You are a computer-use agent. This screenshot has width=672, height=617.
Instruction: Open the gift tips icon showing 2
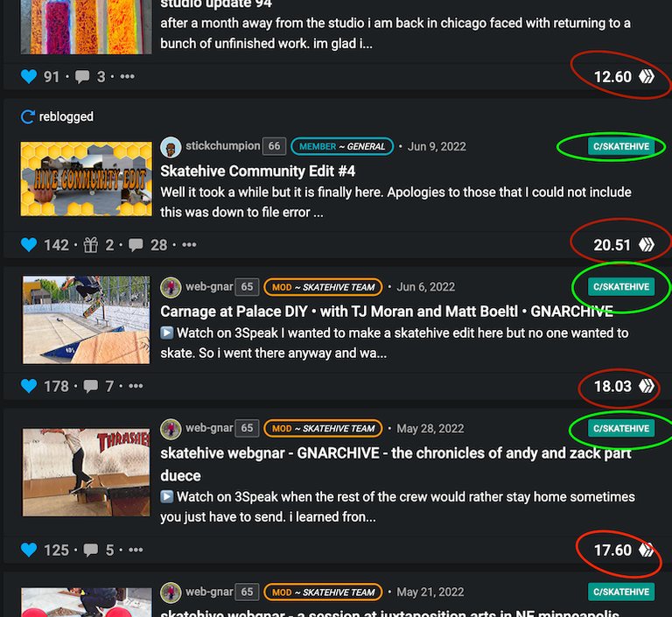90,245
